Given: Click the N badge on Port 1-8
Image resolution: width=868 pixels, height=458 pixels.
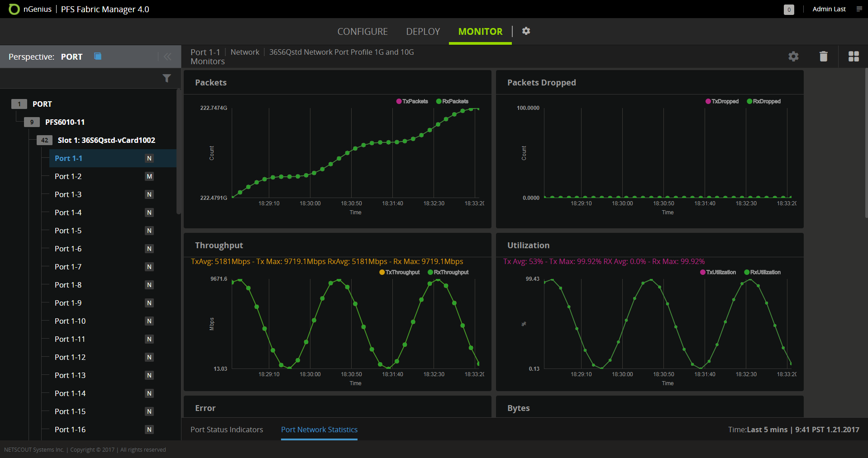Looking at the screenshot, I should click(x=149, y=285).
